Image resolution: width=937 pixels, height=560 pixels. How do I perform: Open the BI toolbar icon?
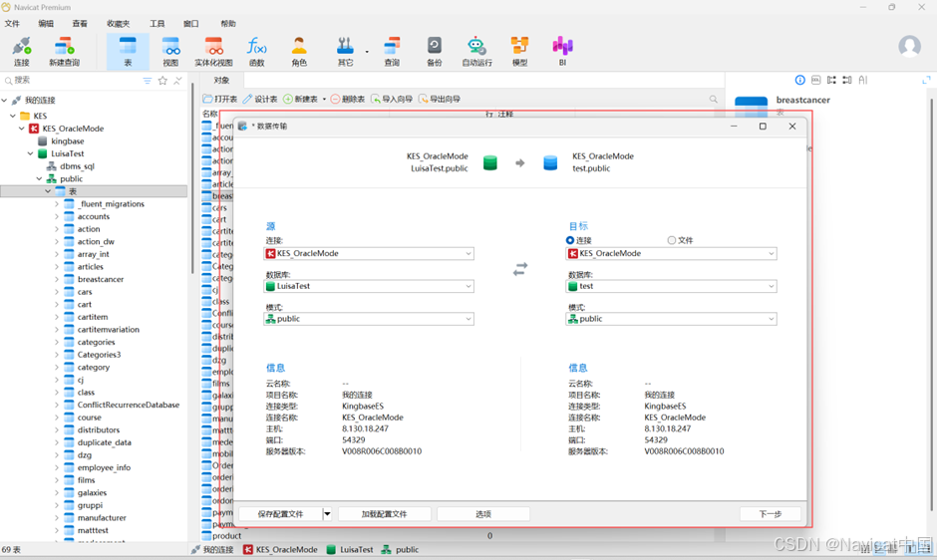coord(562,52)
